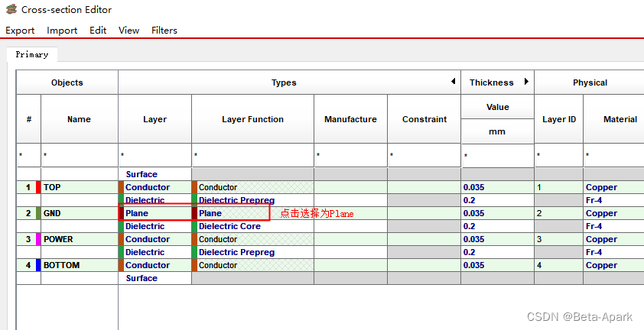Open the GND Layer Function Plane dropdown
The width and height of the screenshot is (644, 330).
pos(229,213)
